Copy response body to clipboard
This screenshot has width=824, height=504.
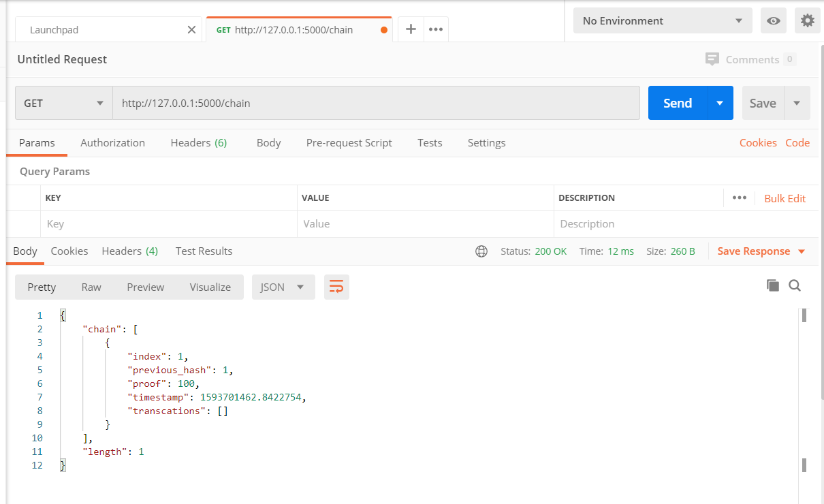(772, 285)
